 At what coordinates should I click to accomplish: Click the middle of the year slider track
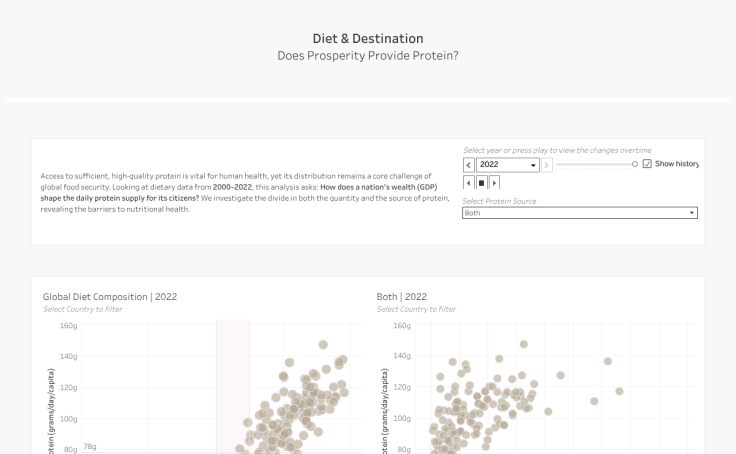coord(595,164)
